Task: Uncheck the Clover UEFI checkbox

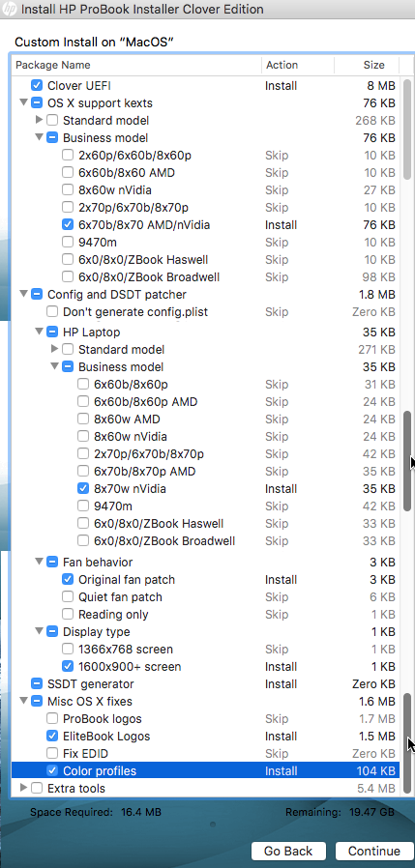Action: pyautogui.click(x=37, y=86)
